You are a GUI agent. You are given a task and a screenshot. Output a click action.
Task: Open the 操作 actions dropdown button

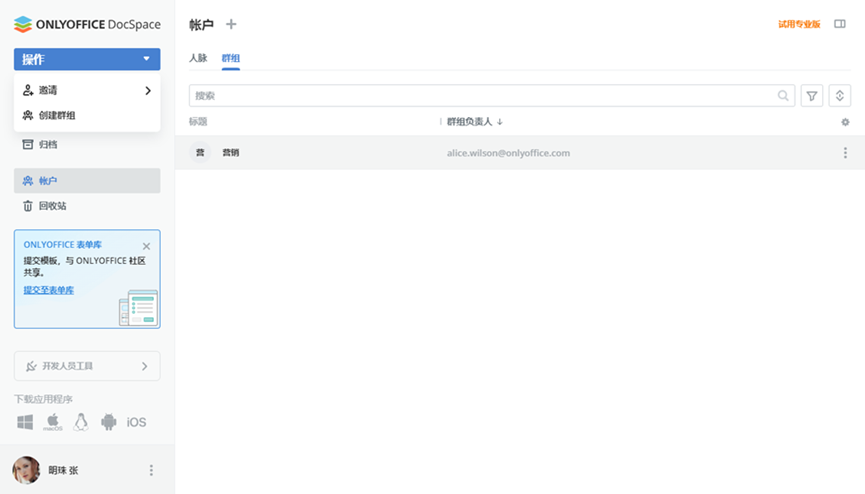(87, 59)
